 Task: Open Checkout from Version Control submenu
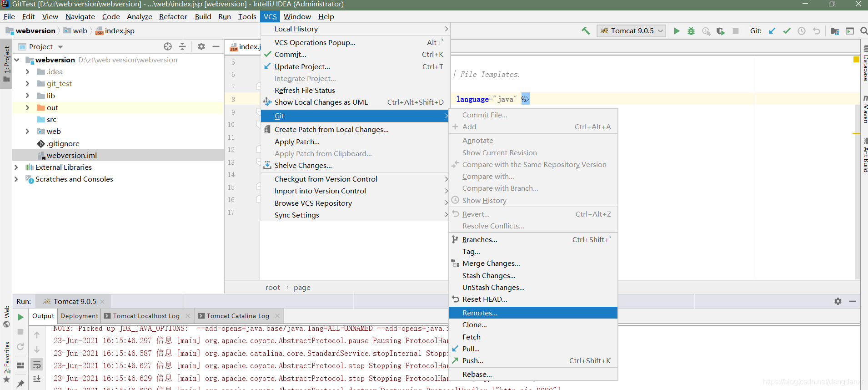tap(355, 179)
